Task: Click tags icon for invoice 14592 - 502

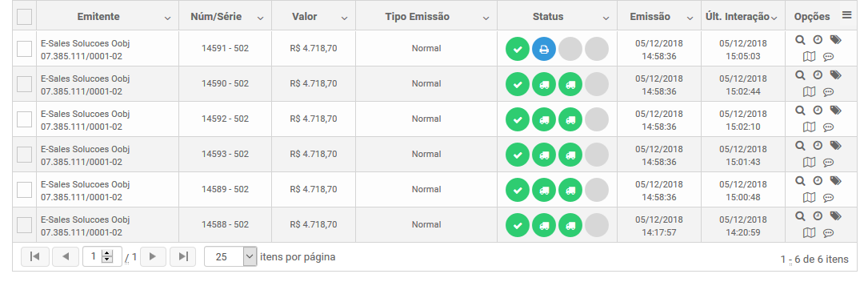Action: (836, 111)
